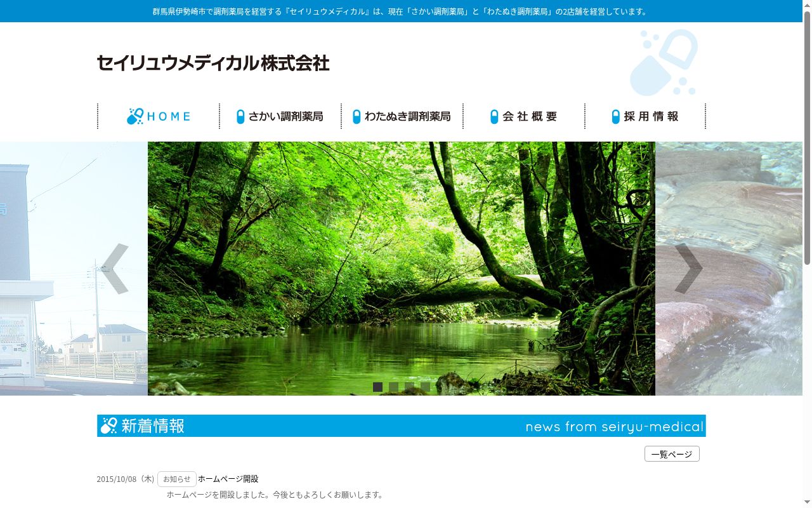
Task: Click the rocky water slide on right
Action: tap(729, 269)
